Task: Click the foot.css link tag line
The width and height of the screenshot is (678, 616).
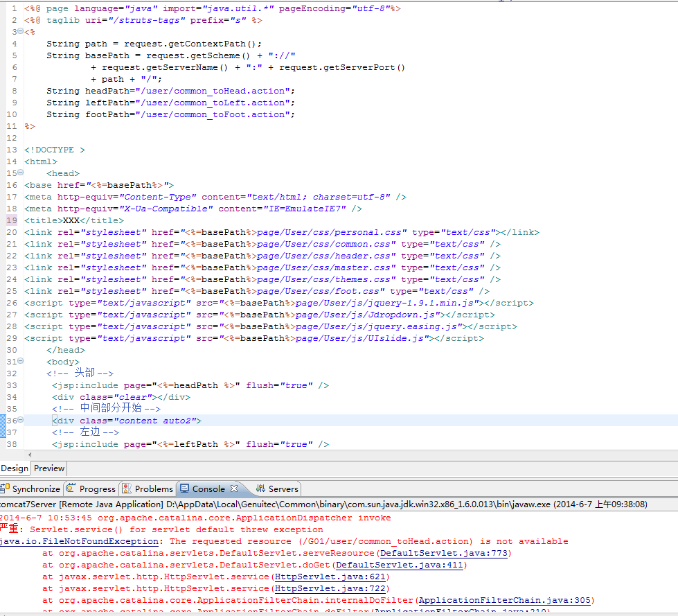Action: coord(257,291)
